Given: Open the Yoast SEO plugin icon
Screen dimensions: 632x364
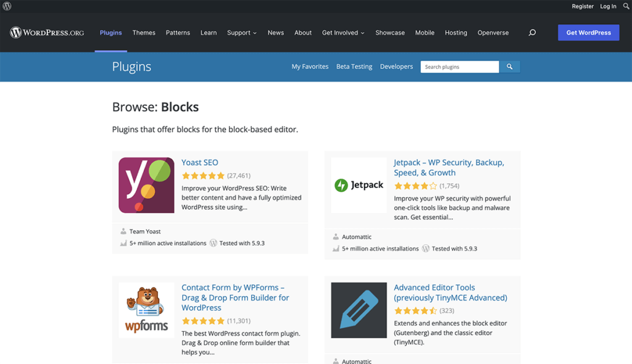Looking at the screenshot, I should pos(146,185).
